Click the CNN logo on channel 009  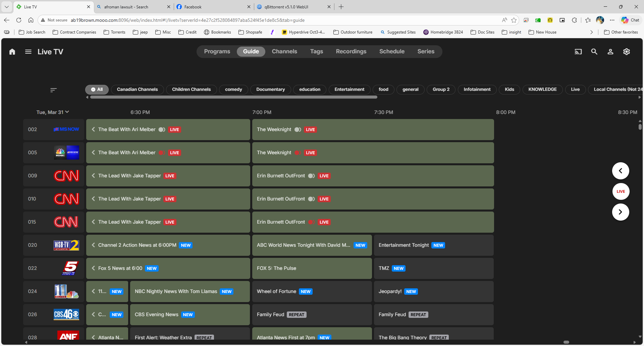66,176
